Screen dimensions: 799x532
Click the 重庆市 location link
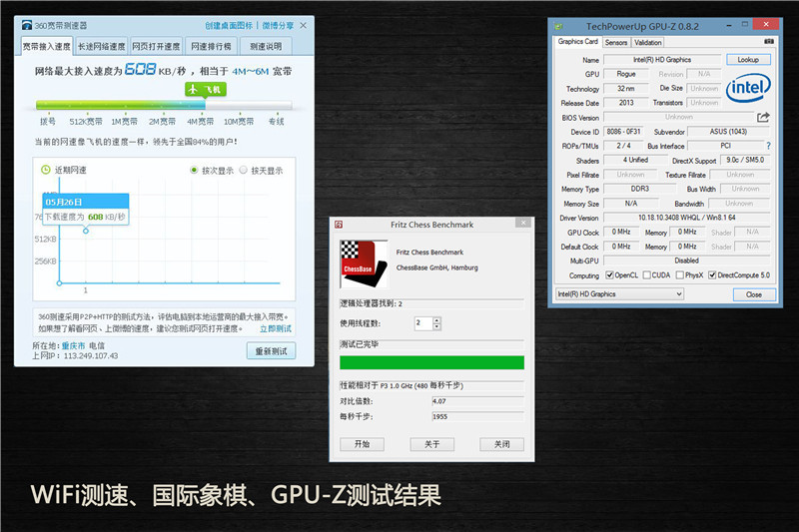pos(73,345)
